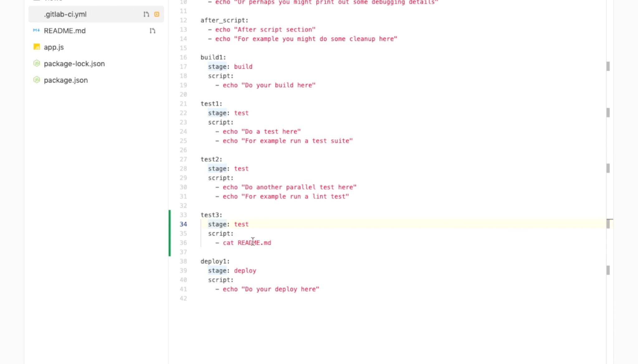Open app.js in the file tree
The image size is (638, 364).
point(54,47)
